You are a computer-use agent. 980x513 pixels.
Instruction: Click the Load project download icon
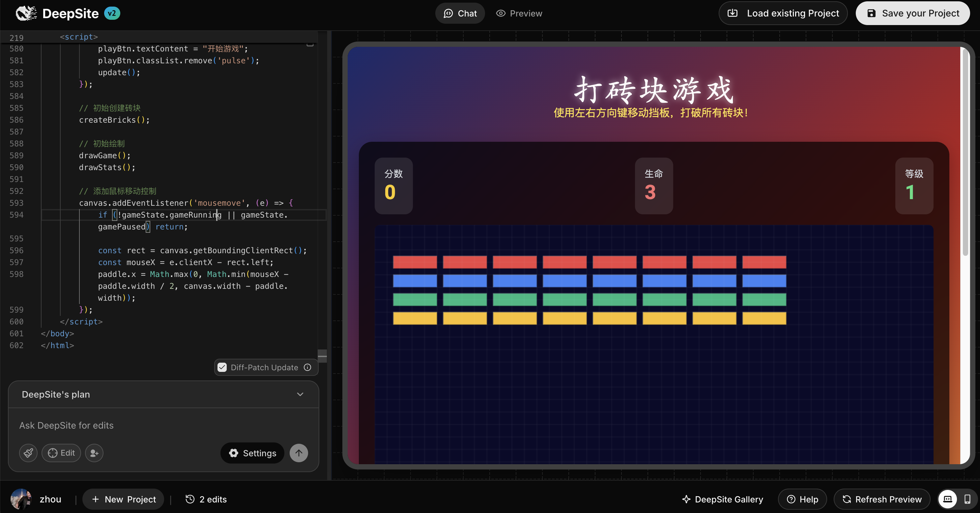732,13
